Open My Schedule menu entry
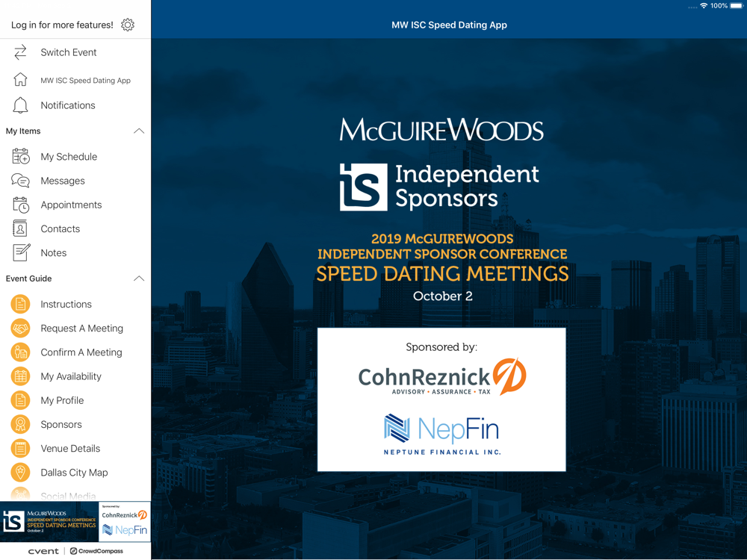This screenshot has width=747, height=560. tap(75, 157)
